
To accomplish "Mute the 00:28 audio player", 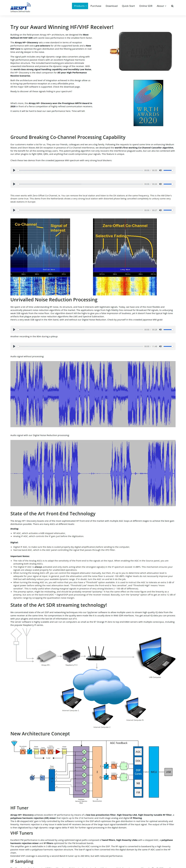I will coord(160,330).
